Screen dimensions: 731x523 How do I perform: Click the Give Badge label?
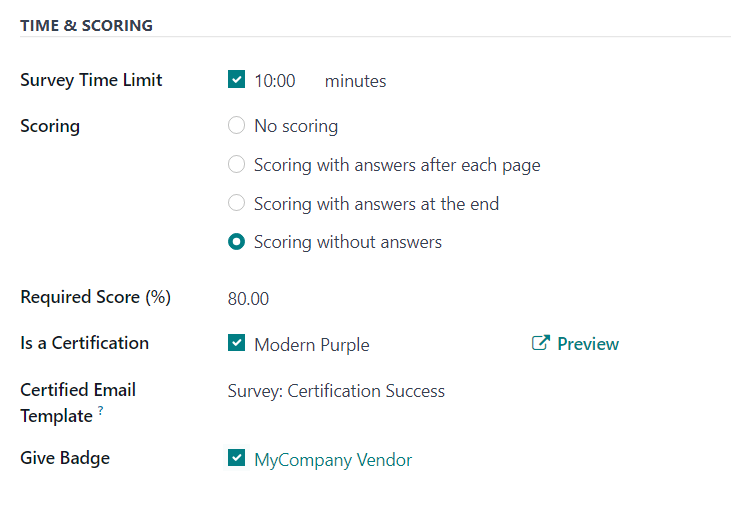(65, 458)
